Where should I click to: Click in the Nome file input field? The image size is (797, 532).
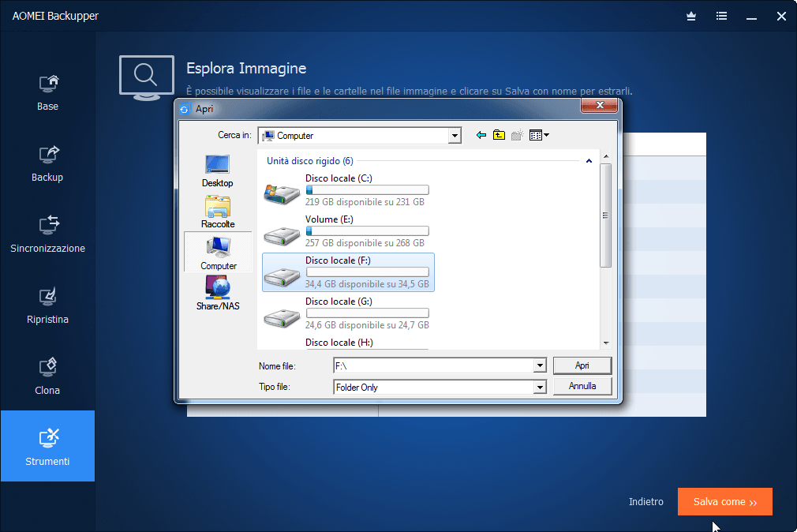tap(433, 365)
